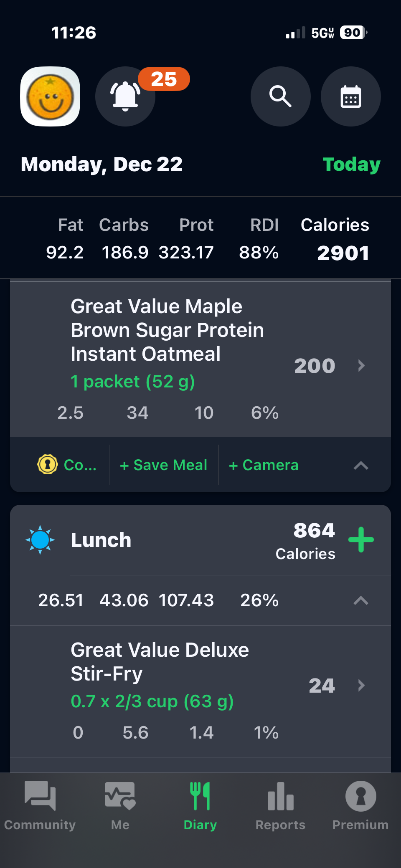The image size is (401, 868).
Task: Tap the search magnifier icon
Action: (280, 96)
